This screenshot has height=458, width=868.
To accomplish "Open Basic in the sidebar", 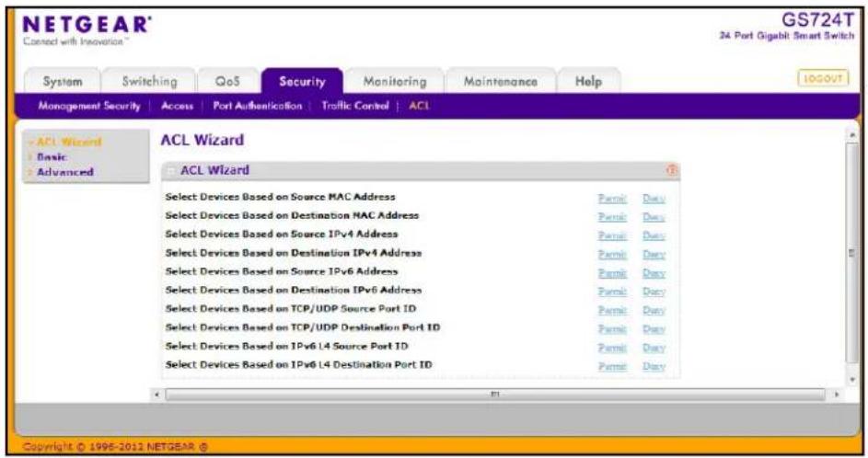I will (52, 157).
